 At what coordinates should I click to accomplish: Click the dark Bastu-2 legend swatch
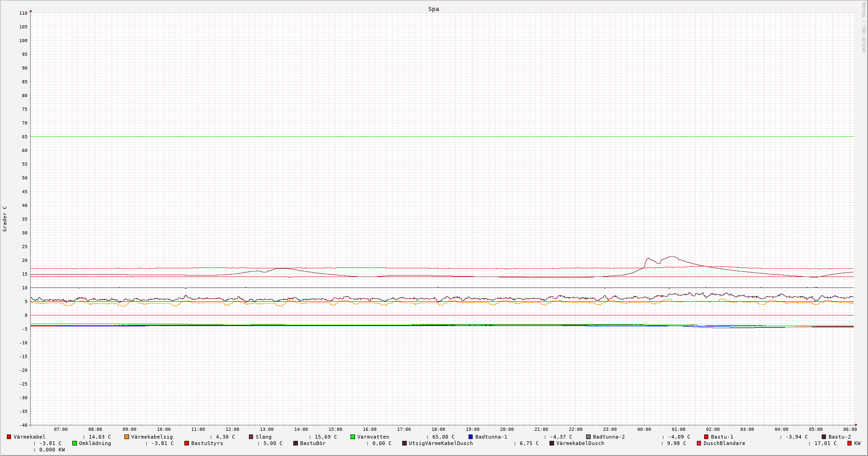point(824,437)
